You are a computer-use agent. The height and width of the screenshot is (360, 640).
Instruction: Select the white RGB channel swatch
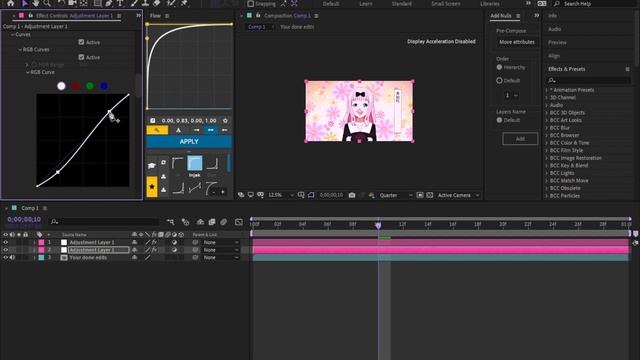tap(61, 86)
